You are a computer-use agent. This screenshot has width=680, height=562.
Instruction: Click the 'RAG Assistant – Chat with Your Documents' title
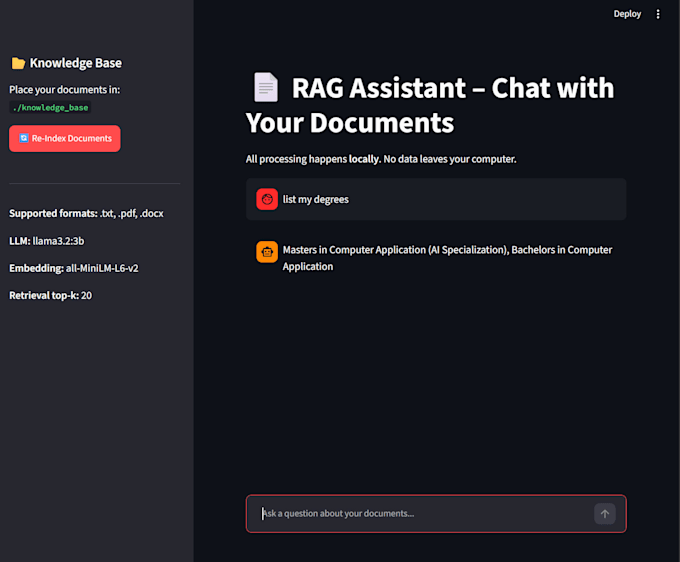[430, 105]
